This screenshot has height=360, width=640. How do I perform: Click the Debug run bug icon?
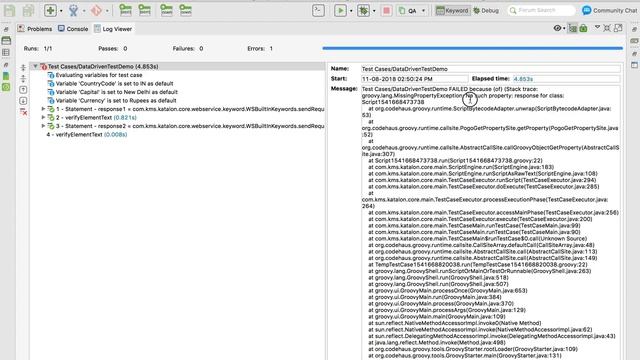point(363,10)
